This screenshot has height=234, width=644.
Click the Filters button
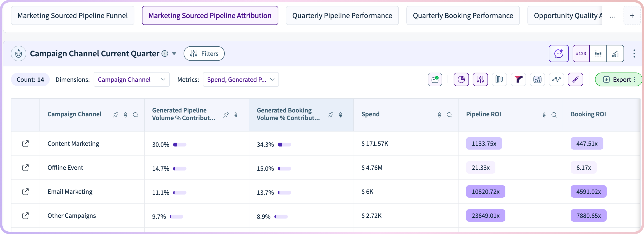click(x=204, y=54)
